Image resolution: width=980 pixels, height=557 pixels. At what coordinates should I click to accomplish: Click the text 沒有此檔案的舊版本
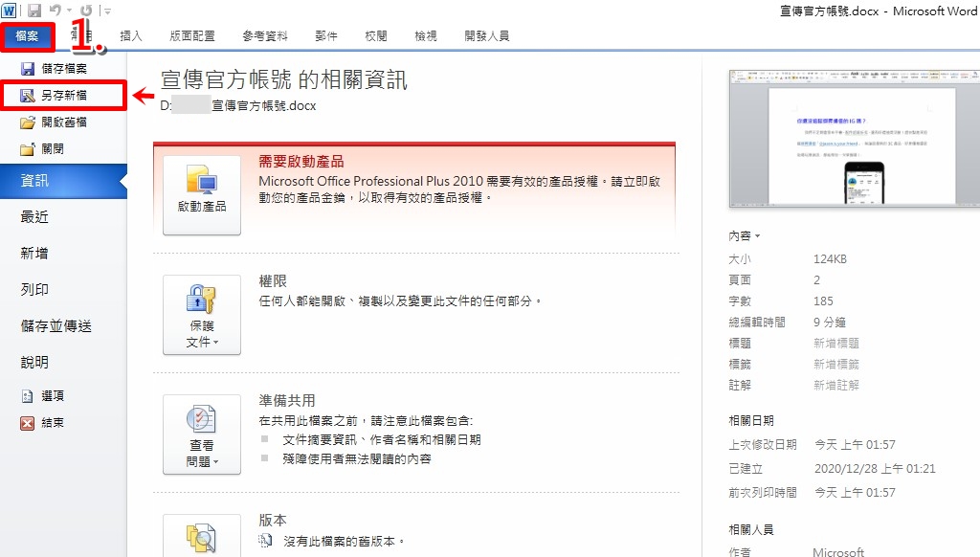[345, 542]
